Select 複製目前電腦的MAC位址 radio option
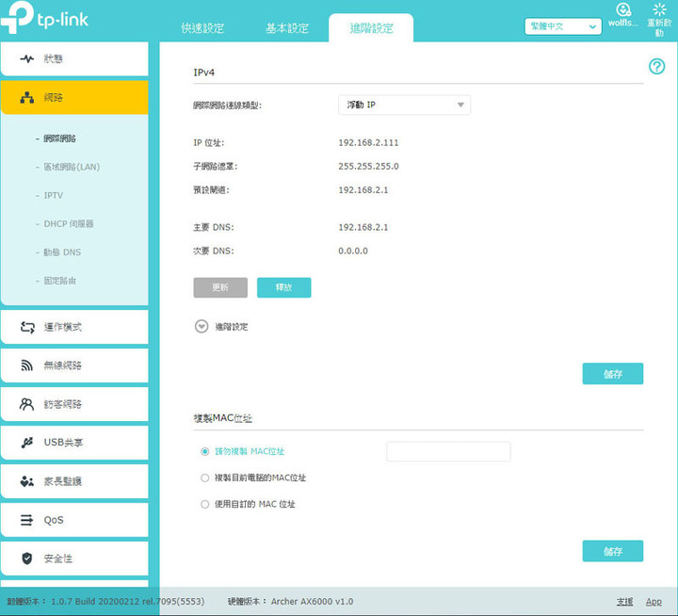 pyautogui.click(x=205, y=478)
